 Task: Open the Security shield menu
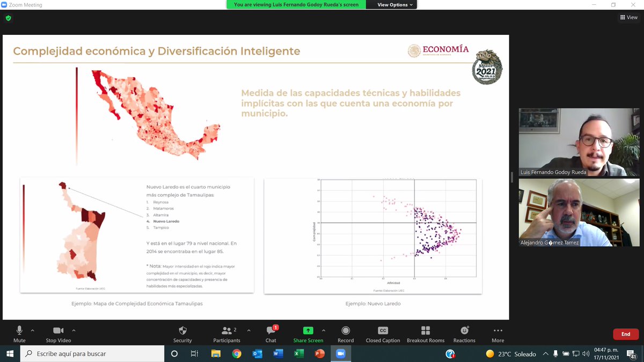[182, 334]
